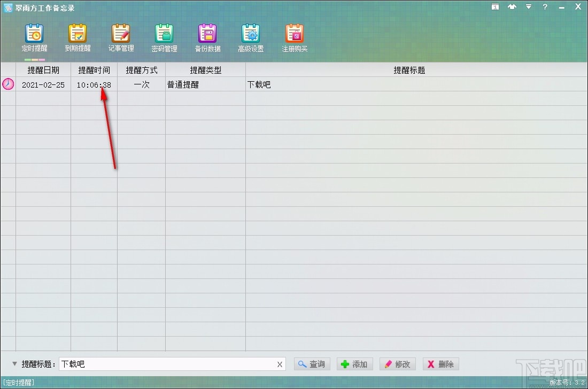Clear the search field with the X
Viewport: 588px width, 389px height.
tap(280, 364)
